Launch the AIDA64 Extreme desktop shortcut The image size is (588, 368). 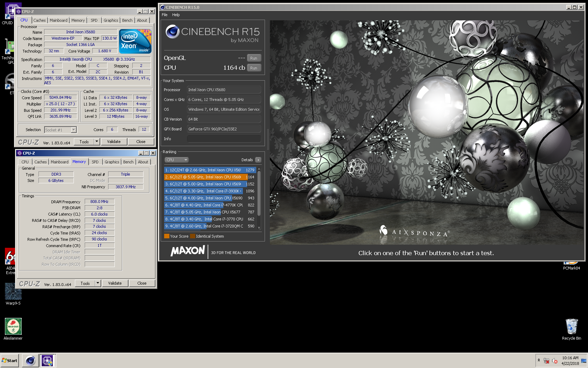(10, 261)
